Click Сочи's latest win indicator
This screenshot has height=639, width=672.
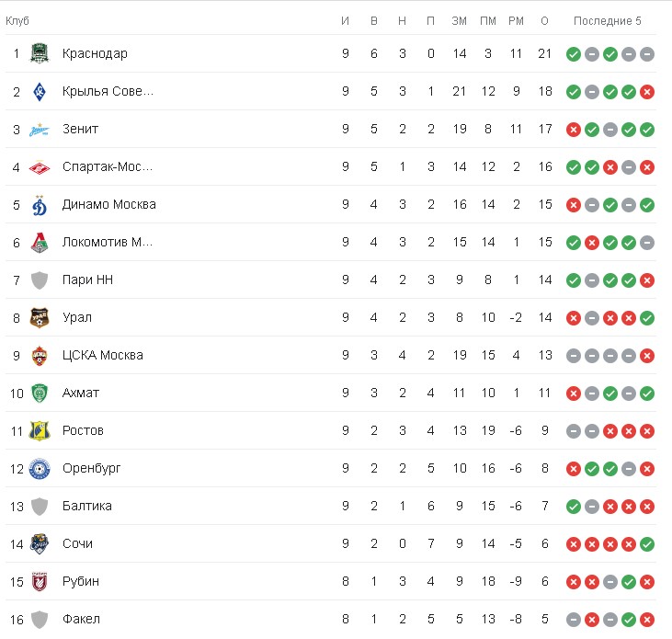click(647, 543)
